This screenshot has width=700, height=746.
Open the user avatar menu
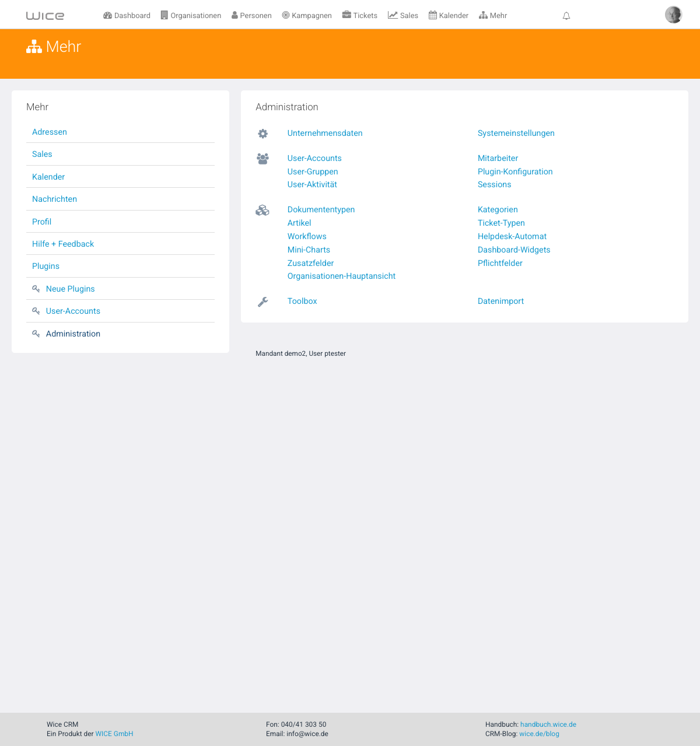click(x=674, y=15)
